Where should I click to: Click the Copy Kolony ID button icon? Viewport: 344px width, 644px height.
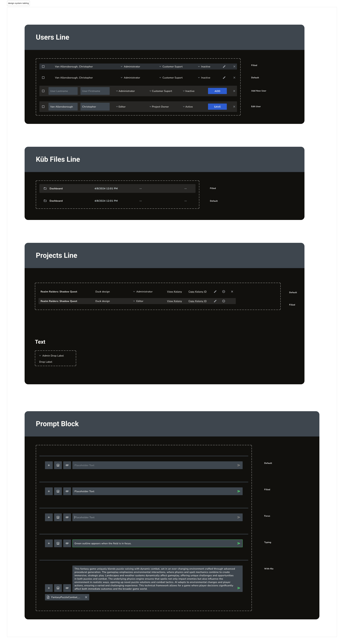(197, 291)
